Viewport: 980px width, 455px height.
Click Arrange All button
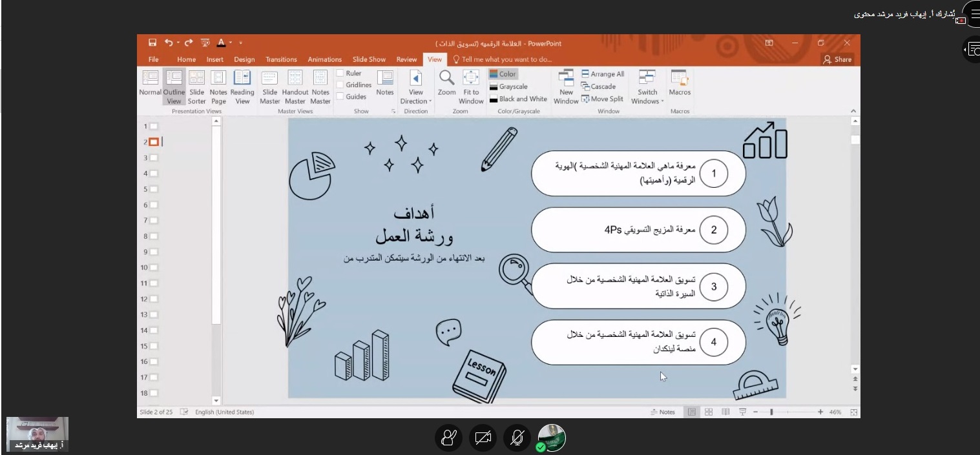[603, 74]
